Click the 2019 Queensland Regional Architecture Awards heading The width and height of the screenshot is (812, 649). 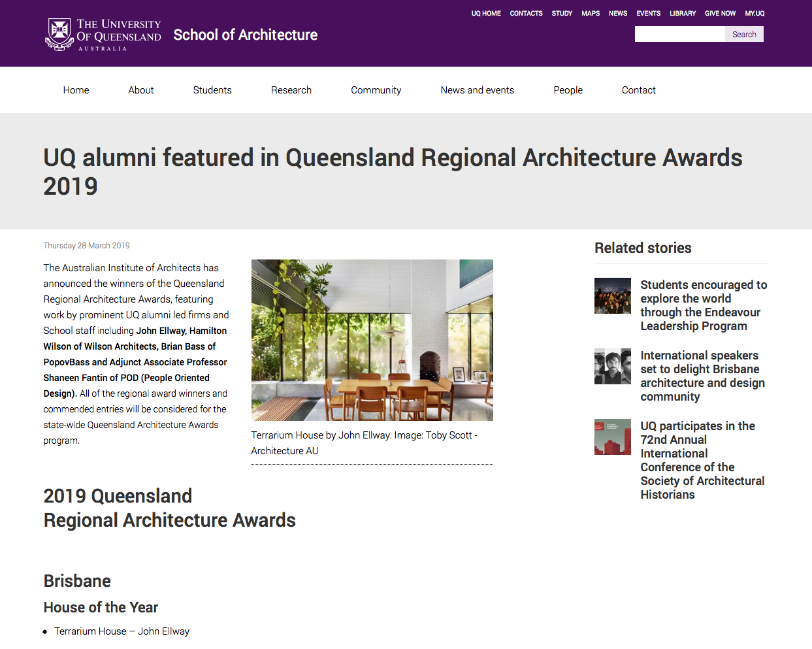coord(170,508)
